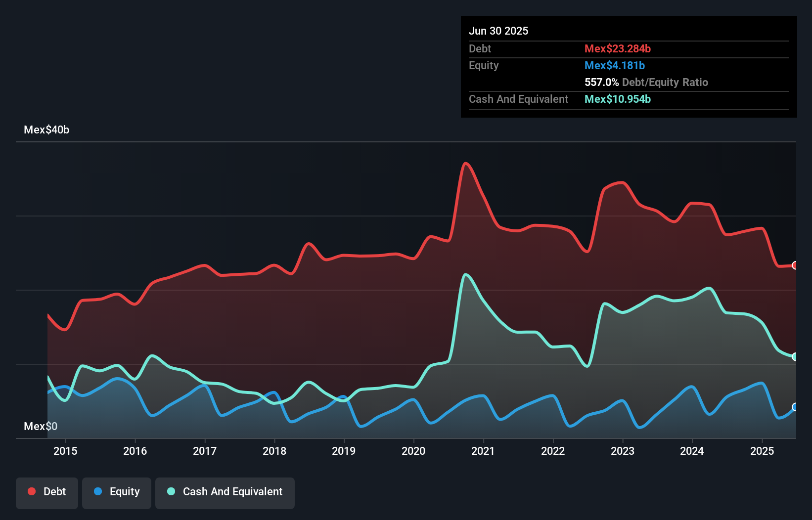Toggle the Debt legend series
Viewport: 812px width, 520px height.
click(47, 492)
